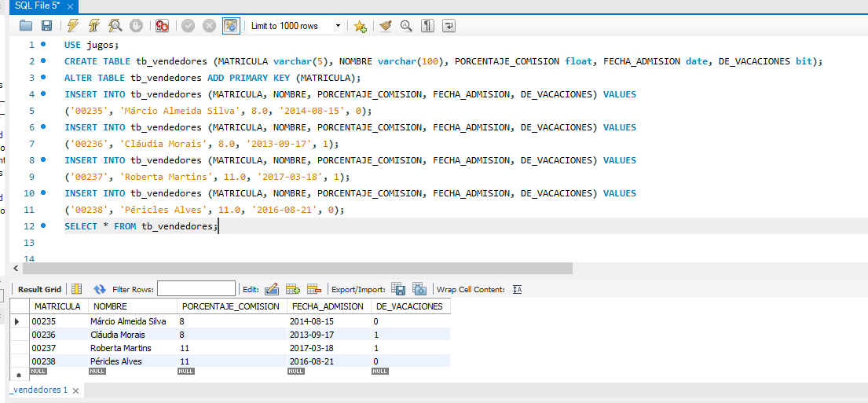868x403 pixels.
Task: Click the Result Grid label button
Action: (x=39, y=289)
